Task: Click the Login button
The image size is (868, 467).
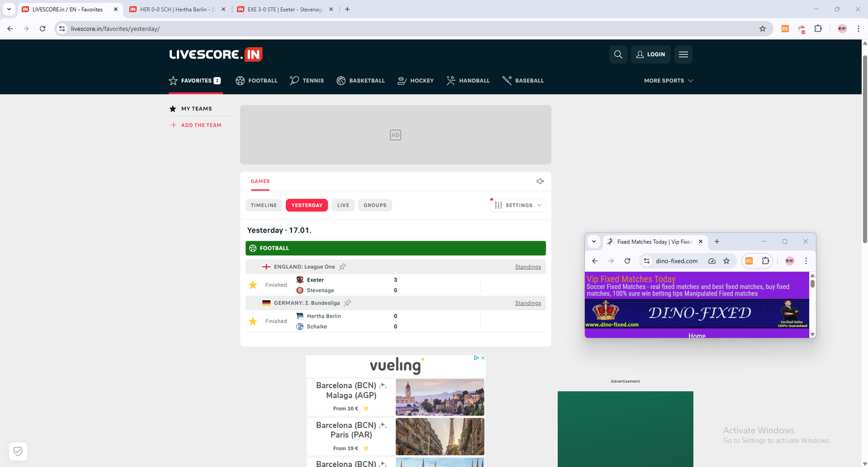Action: pos(650,54)
